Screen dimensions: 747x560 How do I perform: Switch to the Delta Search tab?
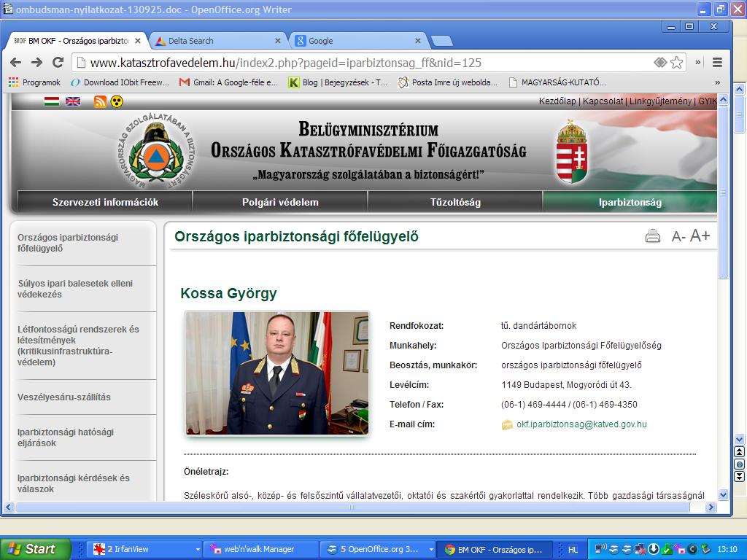pos(217,41)
